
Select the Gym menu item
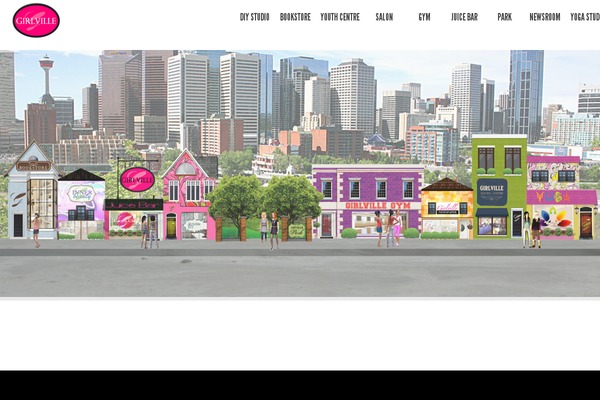[424, 17]
